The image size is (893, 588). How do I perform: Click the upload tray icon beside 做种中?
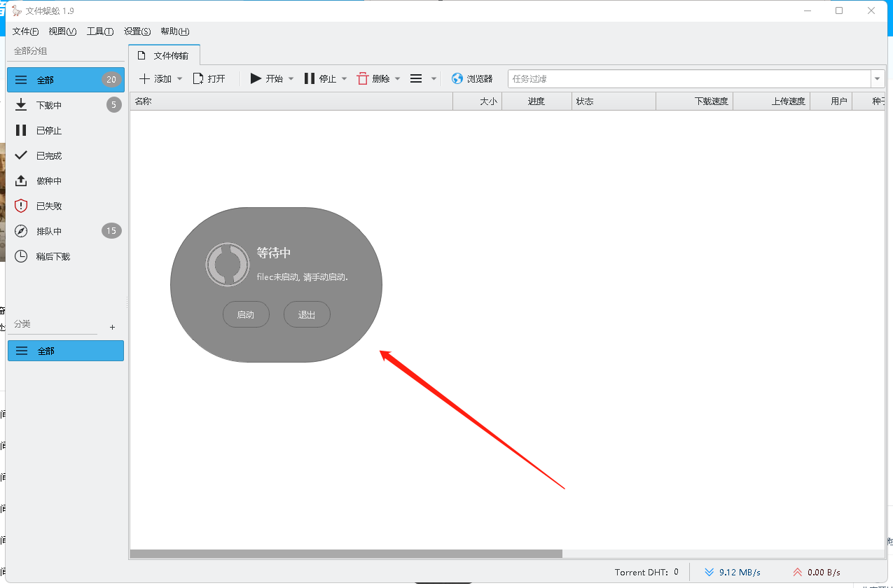pyautogui.click(x=21, y=181)
